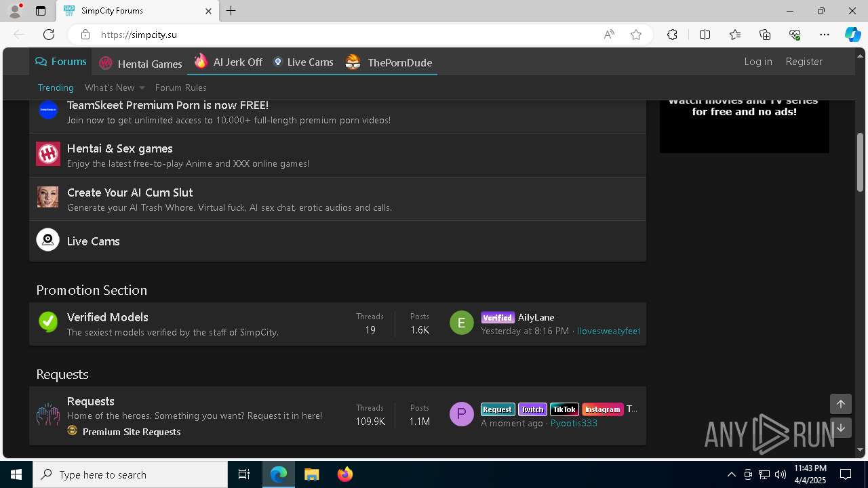Viewport: 868px width, 488px height.
Task: Open Premium Site Requests subforum
Action: [132, 432]
